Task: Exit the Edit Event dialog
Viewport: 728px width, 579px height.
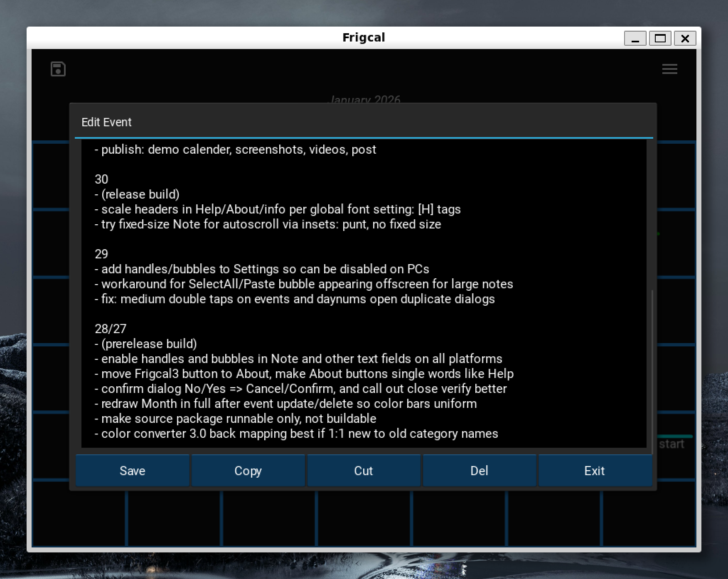Action: (x=595, y=471)
